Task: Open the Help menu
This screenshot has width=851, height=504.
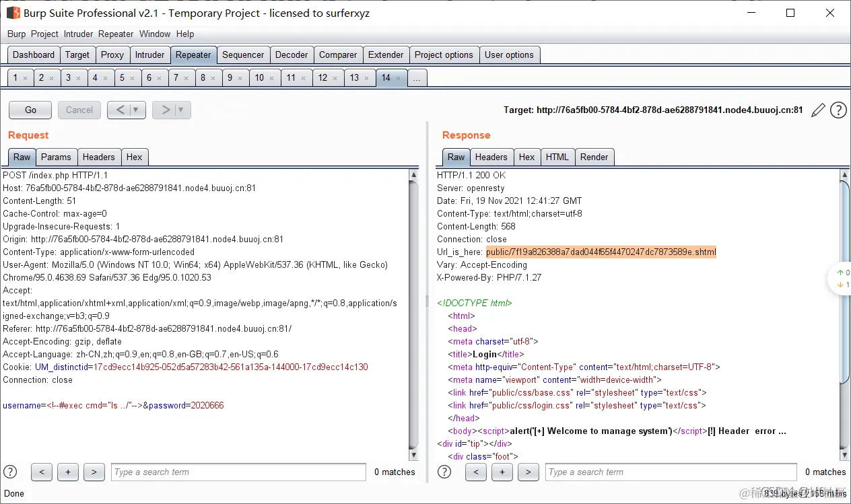Action: tap(185, 34)
